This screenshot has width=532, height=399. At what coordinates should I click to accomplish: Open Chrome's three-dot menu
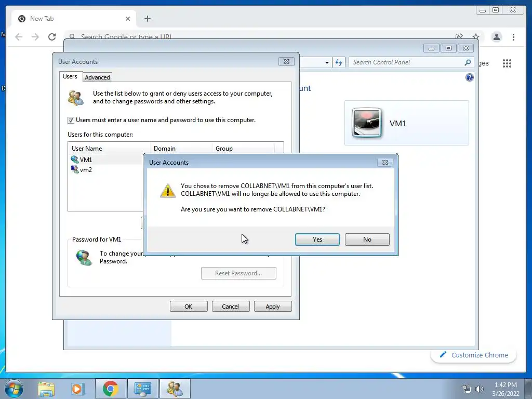513,37
